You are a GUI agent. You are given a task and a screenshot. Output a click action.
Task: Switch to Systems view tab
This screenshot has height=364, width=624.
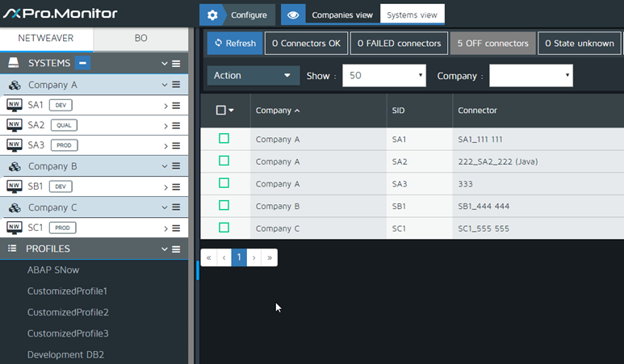point(412,15)
